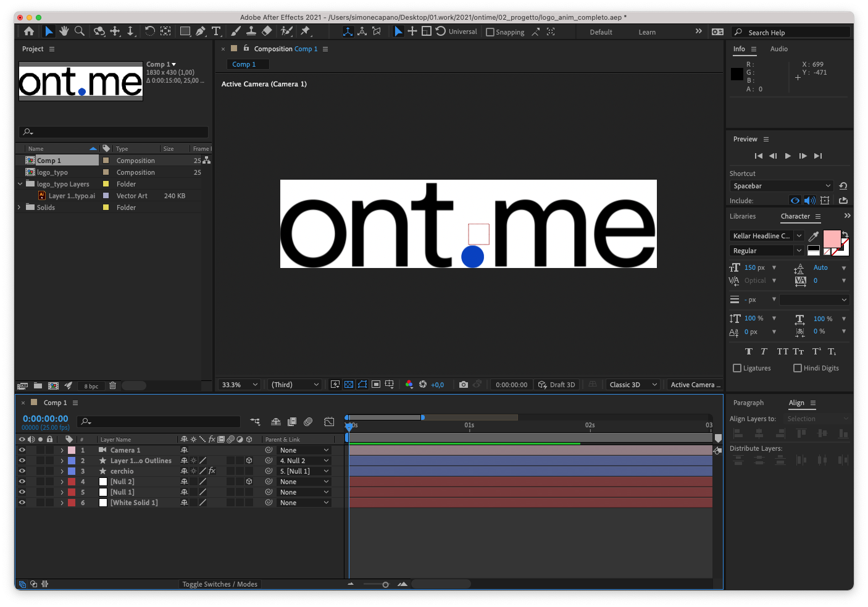Enable the Hindi Digits checkbox
Screen dimensions: 868x607
point(798,368)
